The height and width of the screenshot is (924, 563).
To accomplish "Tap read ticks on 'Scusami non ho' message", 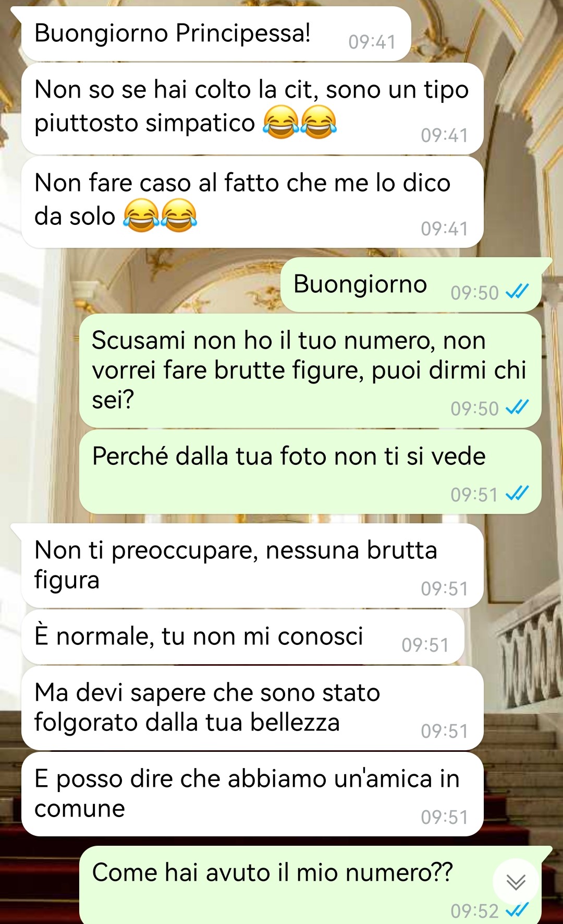I will (x=517, y=407).
